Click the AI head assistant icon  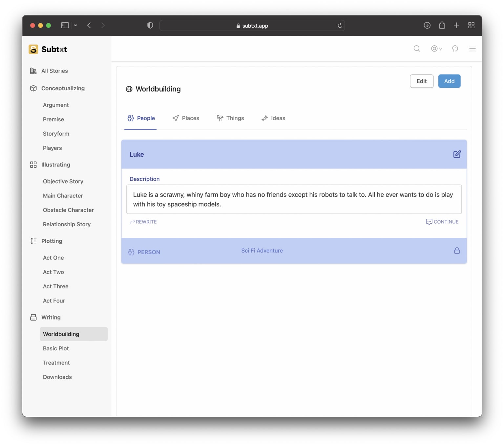click(455, 49)
